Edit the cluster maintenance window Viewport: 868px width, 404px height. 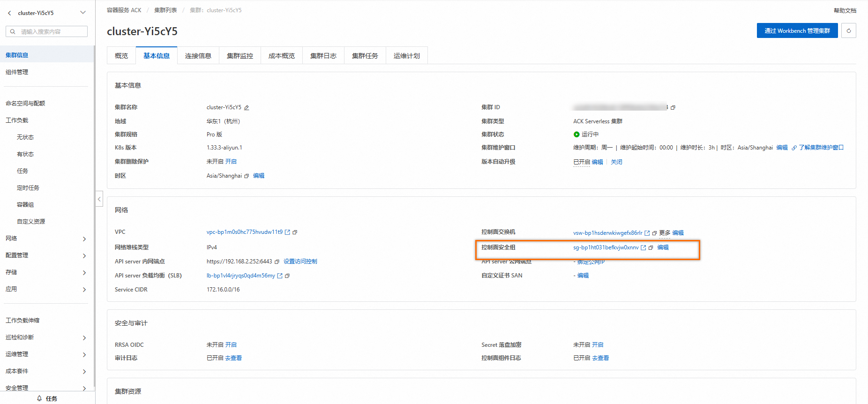coord(782,148)
